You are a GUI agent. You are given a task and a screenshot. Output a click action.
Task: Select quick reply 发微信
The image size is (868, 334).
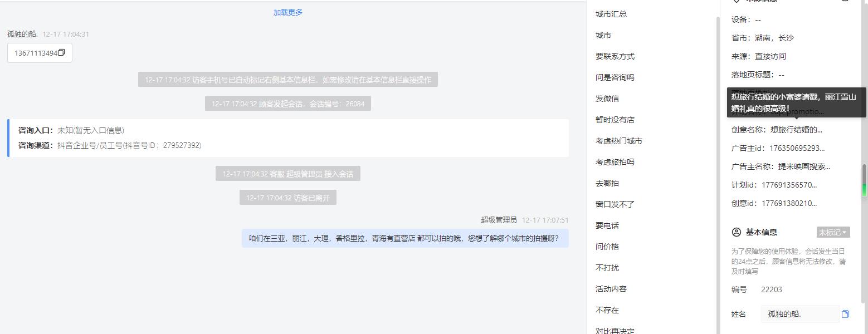607,99
